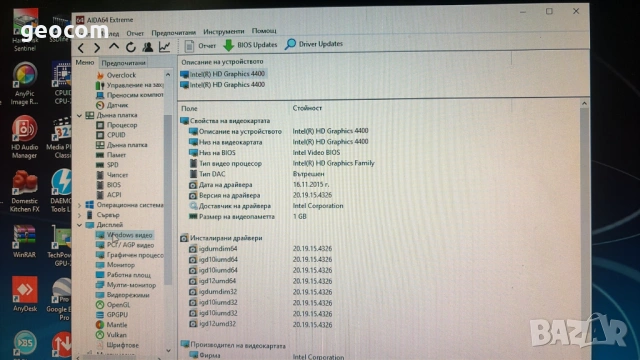Screen dimensions: 640x360
Task: Switch to the Меню tab in left panel
Action: [85, 62]
